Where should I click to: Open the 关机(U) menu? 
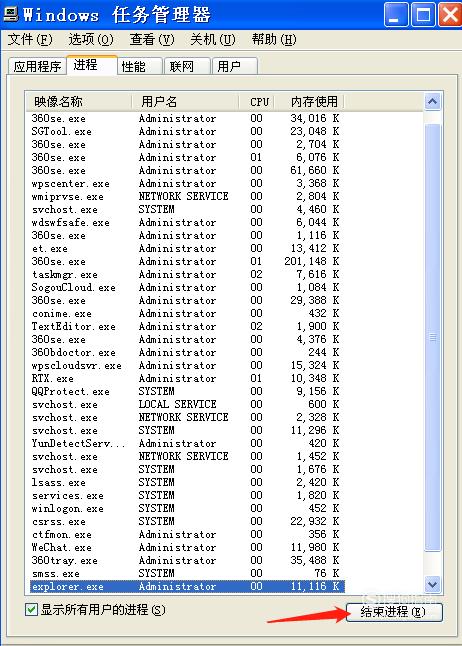(213, 40)
